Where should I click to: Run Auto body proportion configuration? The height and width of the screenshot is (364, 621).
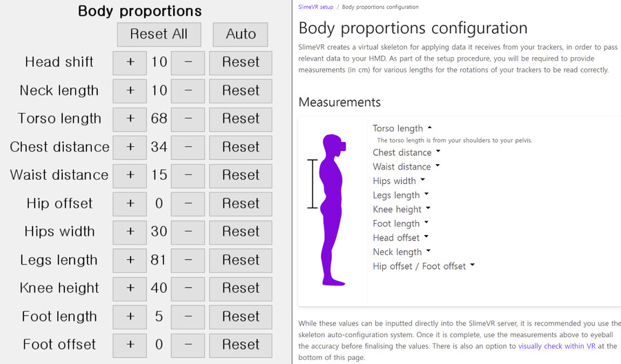coord(240,34)
